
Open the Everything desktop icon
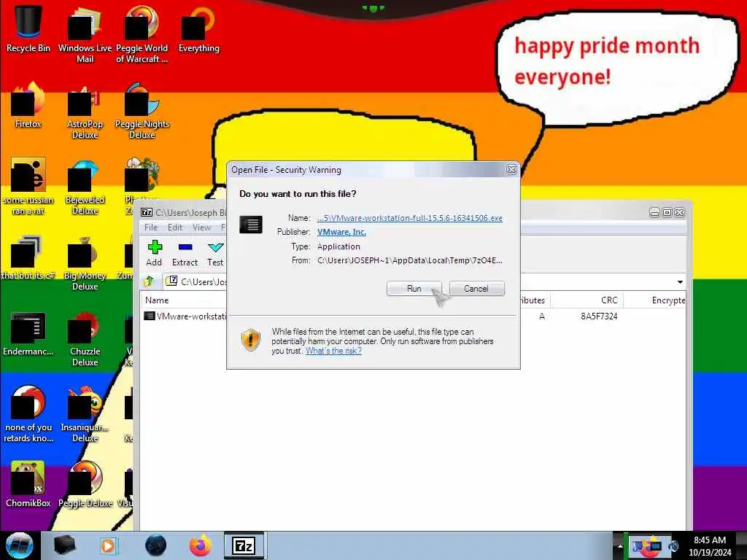point(198,29)
